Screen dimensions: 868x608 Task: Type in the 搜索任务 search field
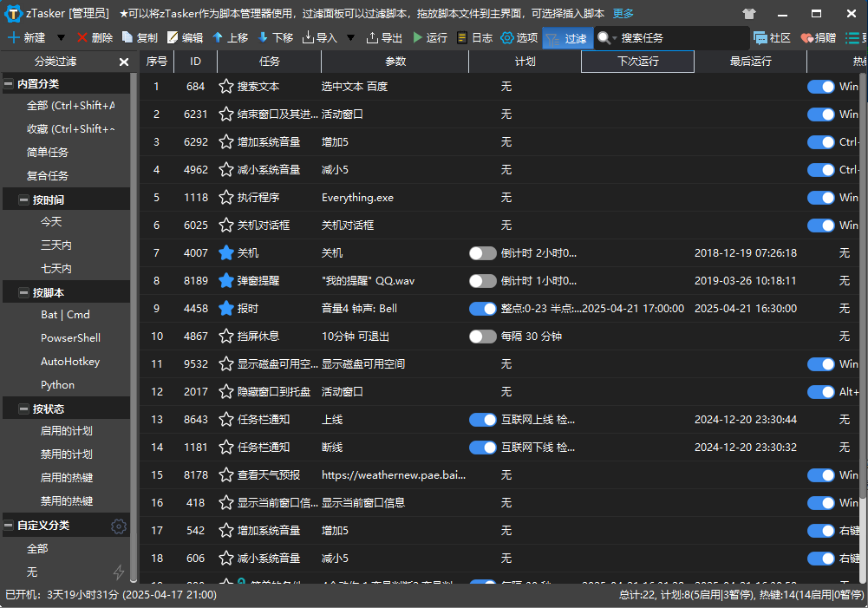(x=659, y=38)
